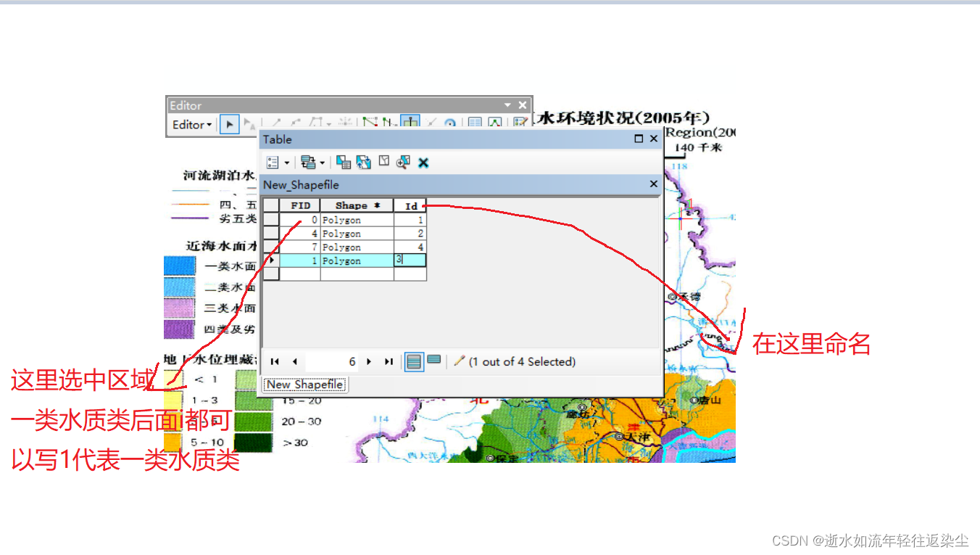The width and height of the screenshot is (980, 555).
Task: Go to next record in table
Action: coord(369,361)
